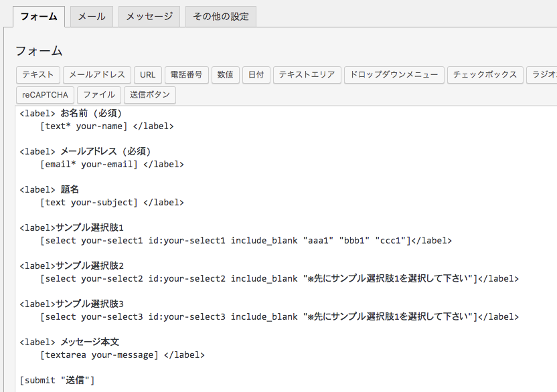The image size is (557, 392).
Task: Insert a テキスト field tag
Action: click(38, 74)
